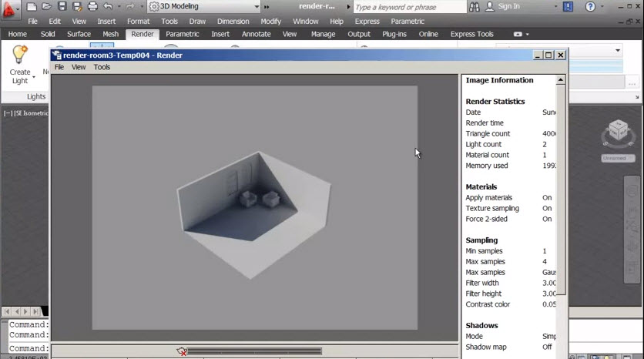Click the Redo arrow icon
Image resolution: width=644 pixels, height=359 pixels.
point(129,7)
